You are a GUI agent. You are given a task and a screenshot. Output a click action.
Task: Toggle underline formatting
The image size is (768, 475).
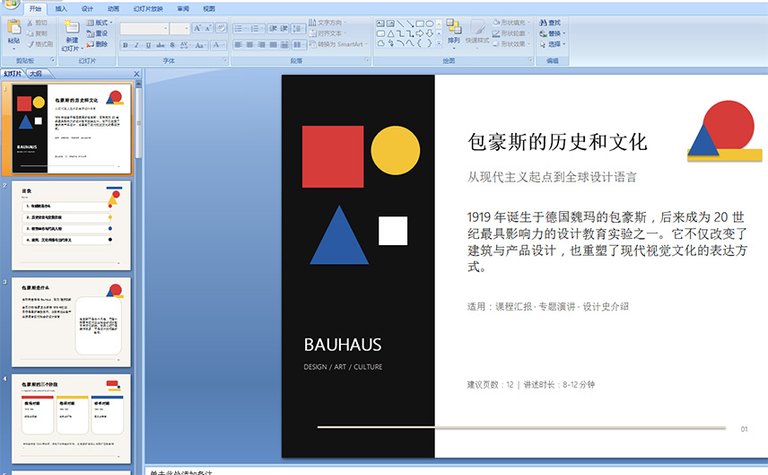(148, 45)
